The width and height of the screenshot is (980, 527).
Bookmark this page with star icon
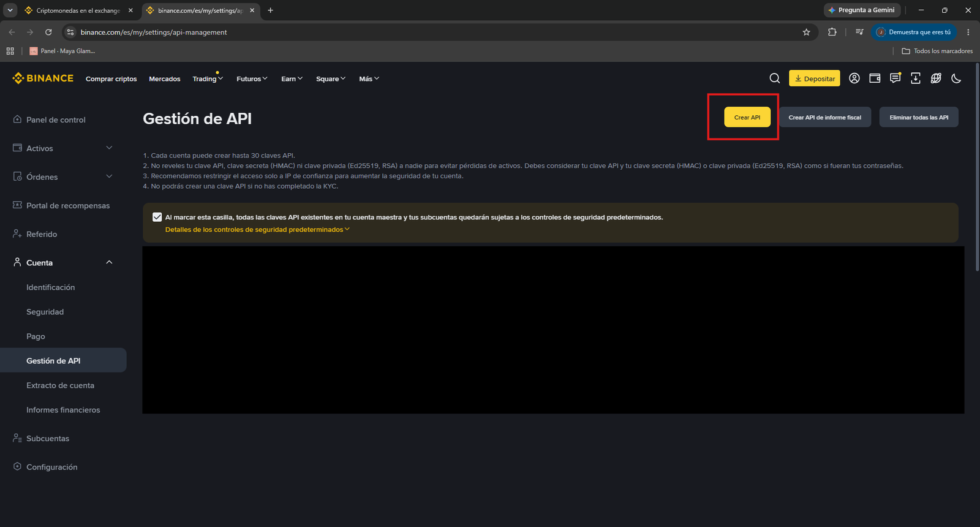coord(806,32)
